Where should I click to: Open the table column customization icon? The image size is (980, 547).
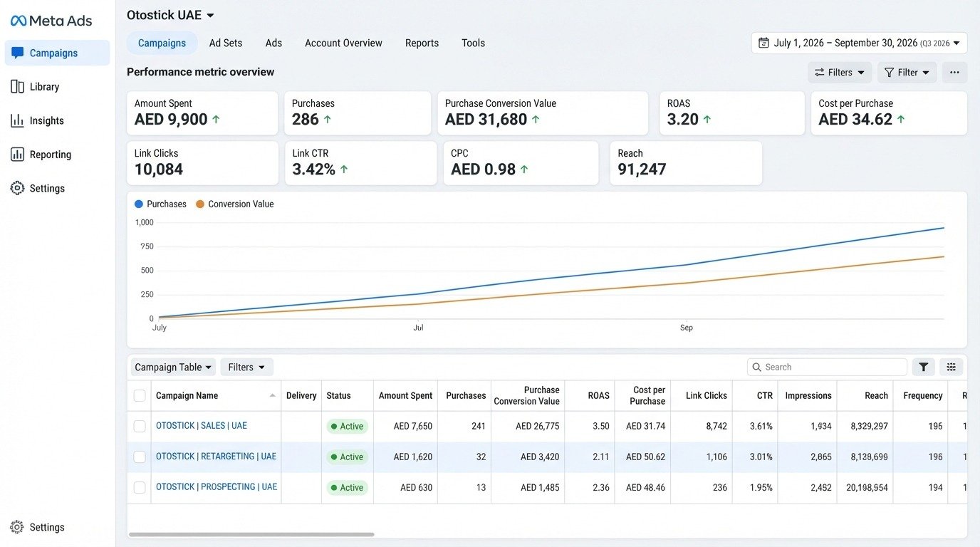951,367
